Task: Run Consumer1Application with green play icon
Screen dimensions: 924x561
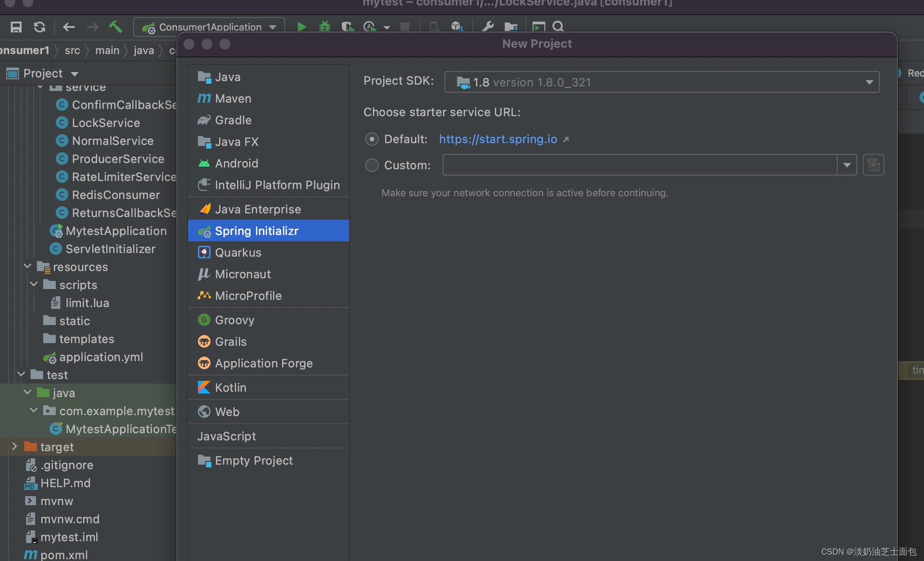Action: [x=302, y=27]
